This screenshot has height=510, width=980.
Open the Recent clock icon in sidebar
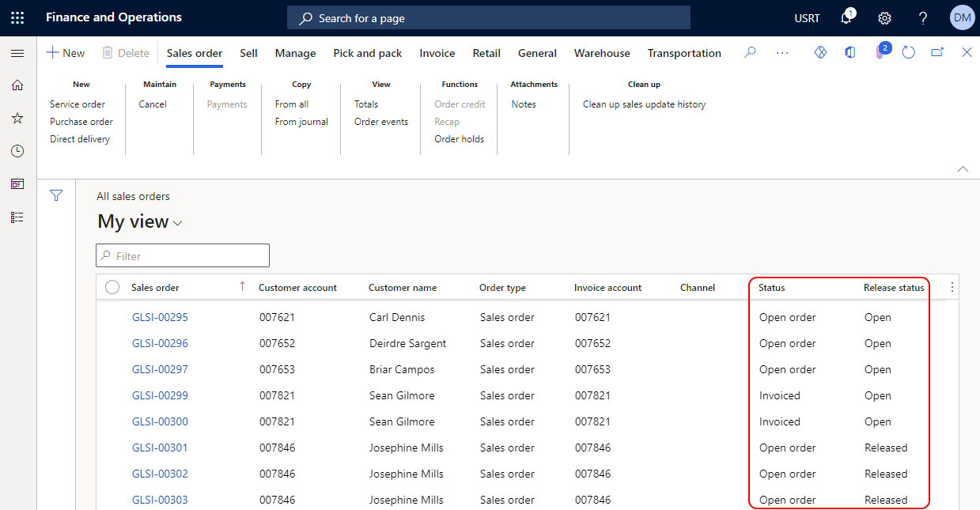click(17, 151)
